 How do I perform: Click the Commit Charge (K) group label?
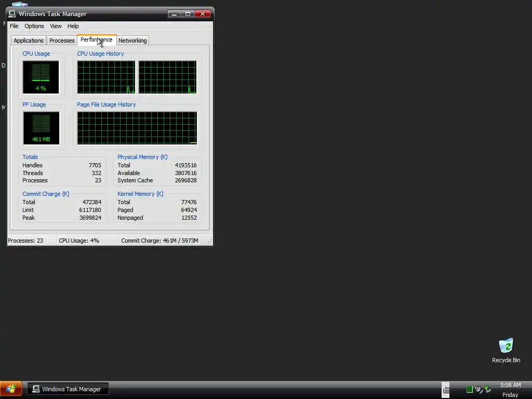[x=46, y=194]
